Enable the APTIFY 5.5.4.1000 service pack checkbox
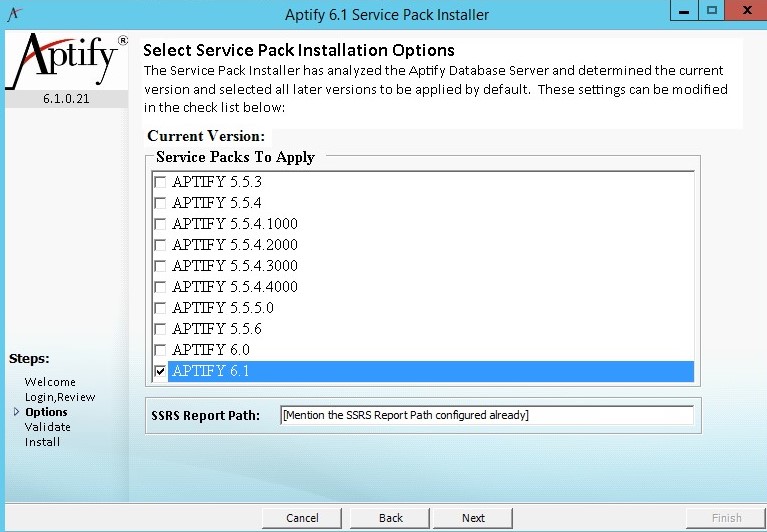Screen dimensions: 767x532 (160, 224)
